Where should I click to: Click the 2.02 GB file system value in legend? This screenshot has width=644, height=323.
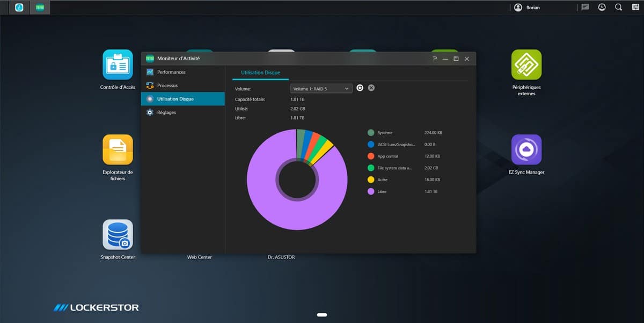430,168
